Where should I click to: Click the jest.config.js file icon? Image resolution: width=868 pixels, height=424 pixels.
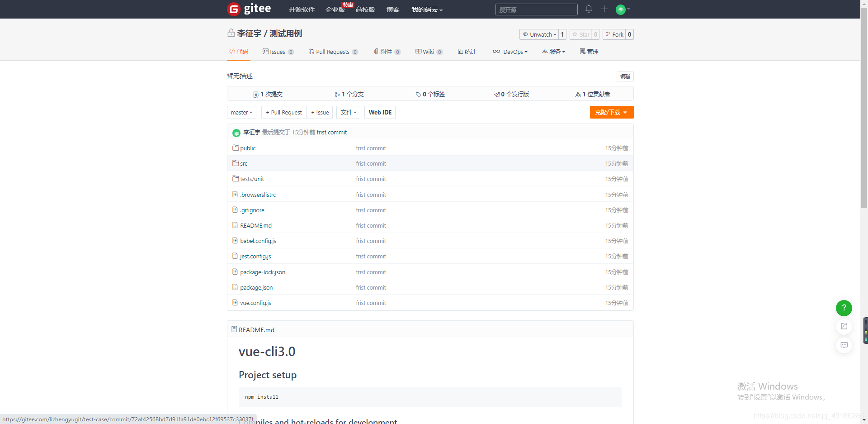[235, 256]
